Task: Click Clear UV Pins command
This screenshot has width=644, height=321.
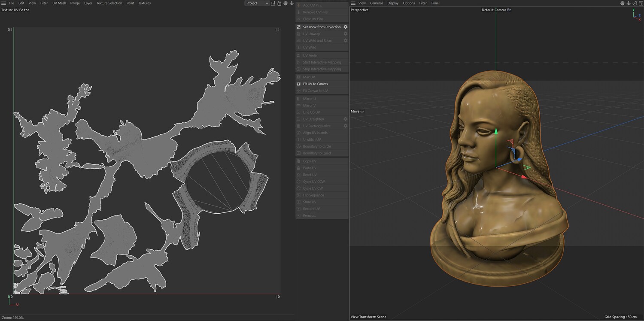Action: coord(322,19)
